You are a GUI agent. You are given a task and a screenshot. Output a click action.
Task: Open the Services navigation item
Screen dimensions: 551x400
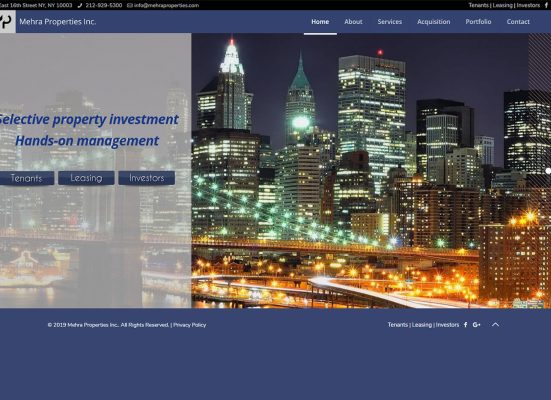[x=390, y=22]
